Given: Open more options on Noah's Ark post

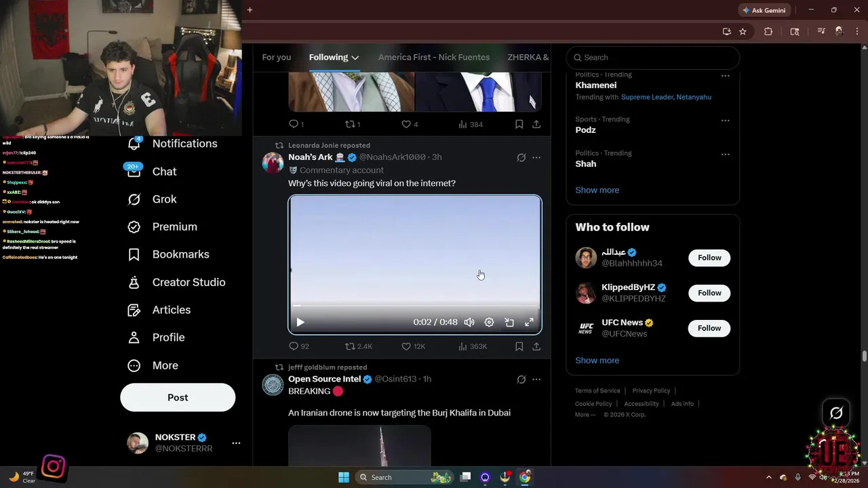Looking at the screenshot, I should tap(536, 157).
